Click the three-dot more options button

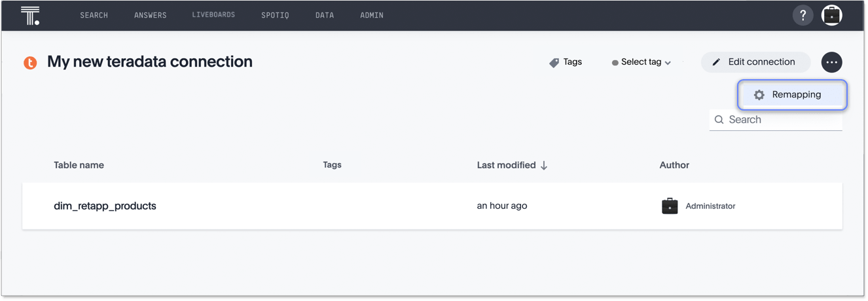pos(831,62)
